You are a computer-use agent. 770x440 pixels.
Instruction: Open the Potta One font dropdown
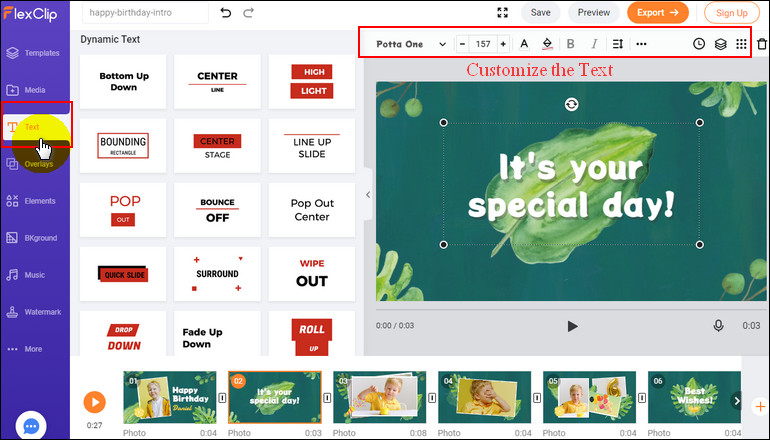411,44
